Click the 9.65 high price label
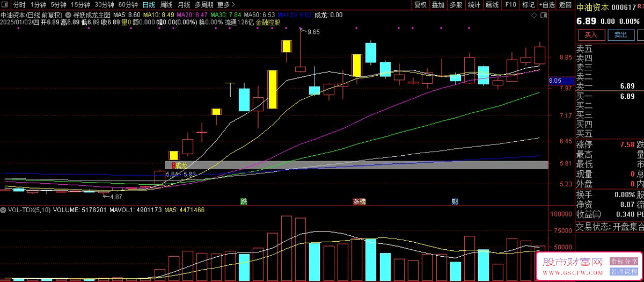Screen dimensions: 644x282 (313, 32)
